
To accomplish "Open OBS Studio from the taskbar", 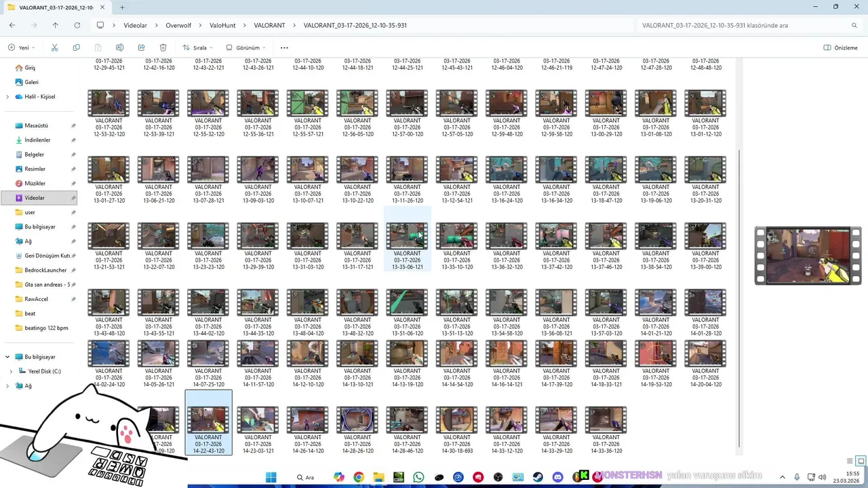I will [x=498, y=477].
